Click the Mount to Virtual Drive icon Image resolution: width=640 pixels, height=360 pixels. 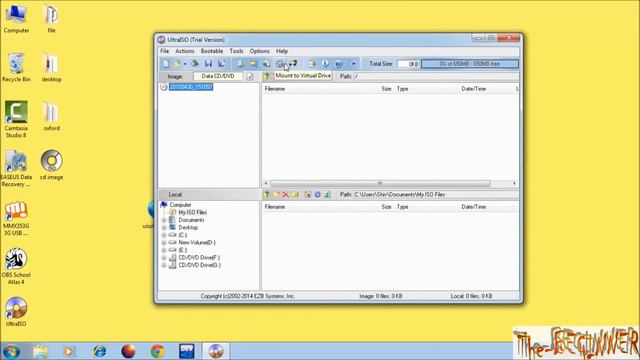[x=280, y=64]
